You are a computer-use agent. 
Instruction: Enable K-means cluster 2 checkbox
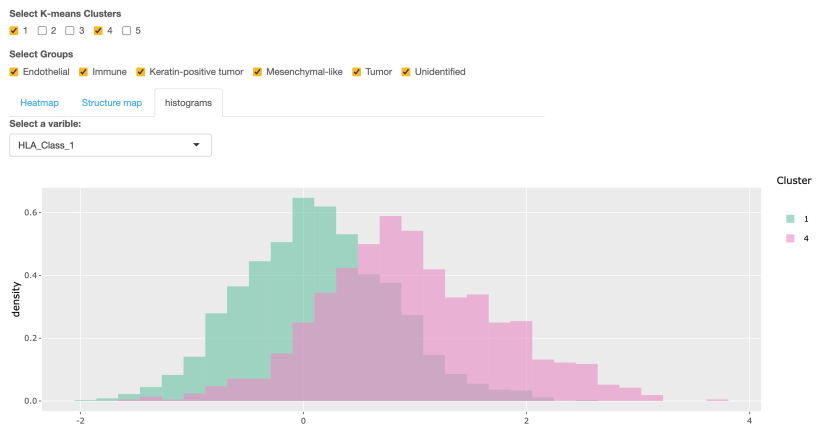(42, 30)
